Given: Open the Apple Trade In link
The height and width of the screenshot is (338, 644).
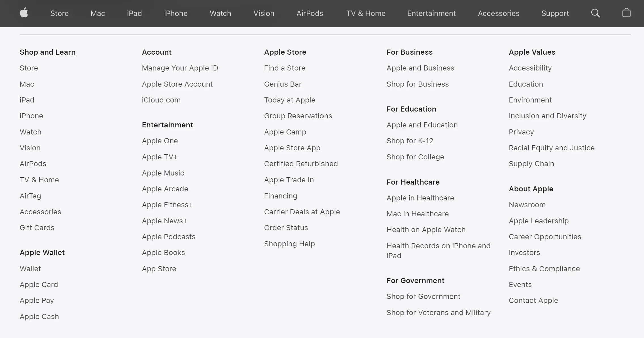Looking at the screenshot, I should [x=289, y=180].
